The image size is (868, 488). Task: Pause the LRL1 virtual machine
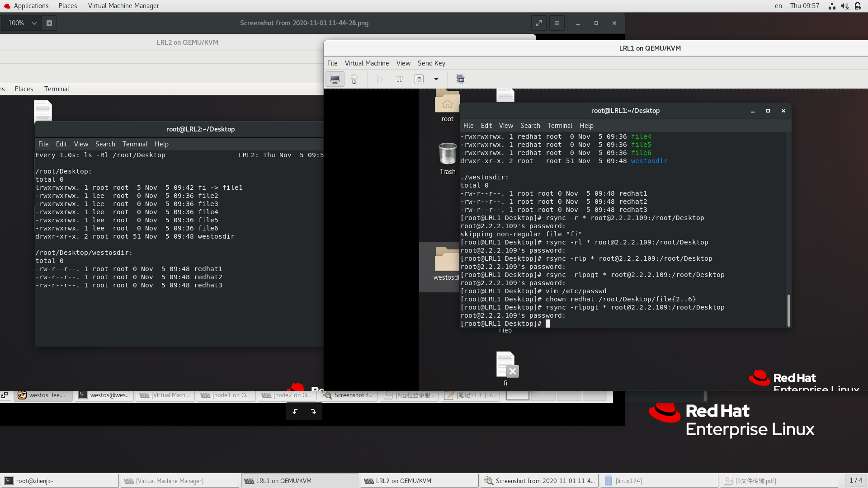[400, 79]
